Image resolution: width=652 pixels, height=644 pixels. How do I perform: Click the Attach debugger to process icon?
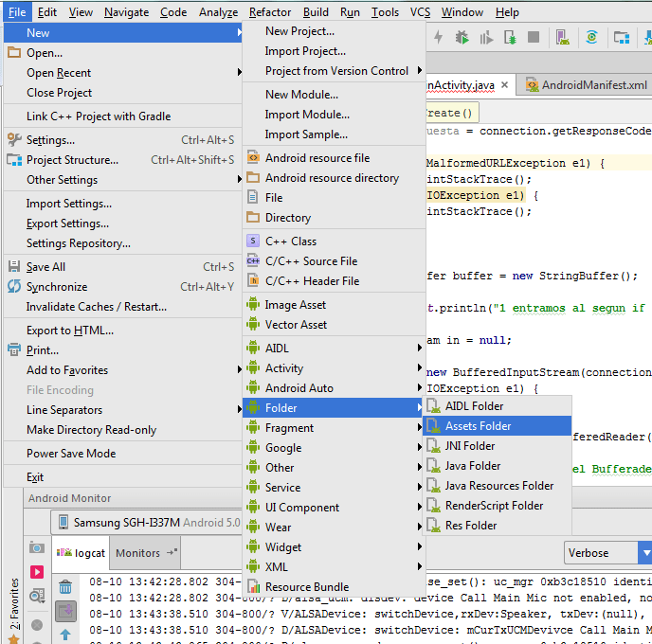tap(510, 37)
